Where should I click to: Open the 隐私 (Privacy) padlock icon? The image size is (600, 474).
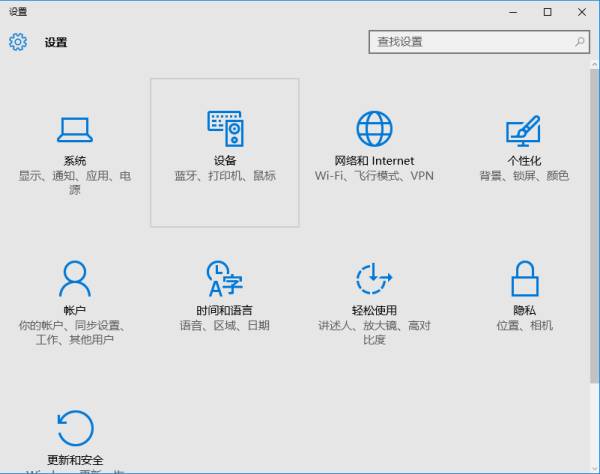[x=525, y=279]
